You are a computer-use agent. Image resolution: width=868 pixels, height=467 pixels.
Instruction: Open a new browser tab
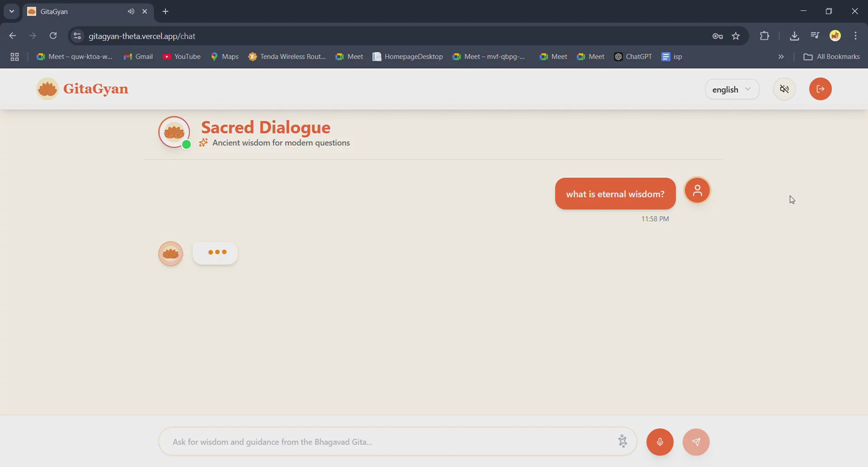[165, 12]
